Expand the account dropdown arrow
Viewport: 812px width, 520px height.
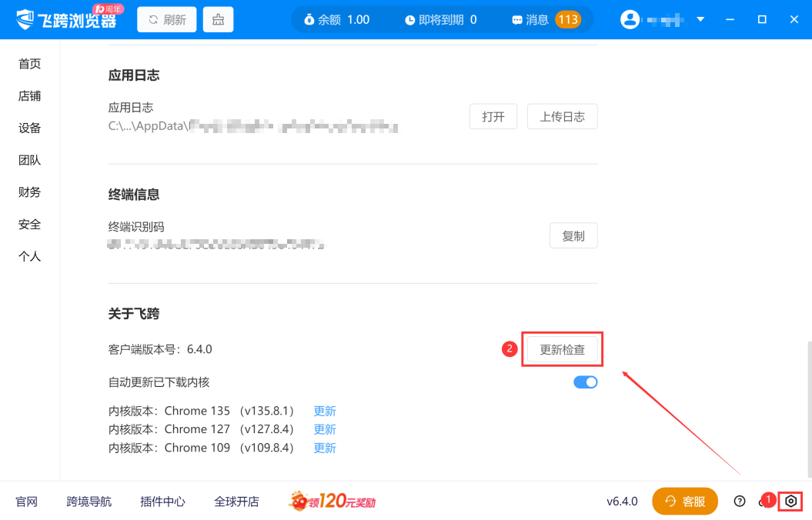pos(700,19)
